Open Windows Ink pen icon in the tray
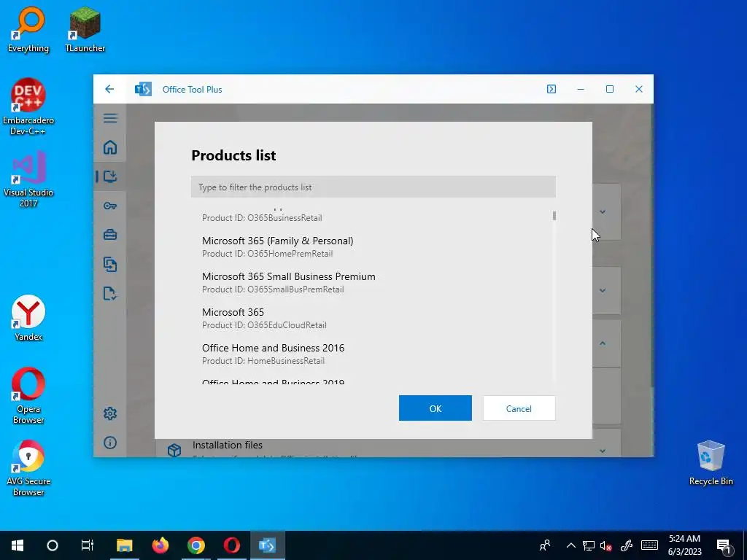Image resolution: width=747 pixels, height=560 pixels. click(x=627, y=545)
